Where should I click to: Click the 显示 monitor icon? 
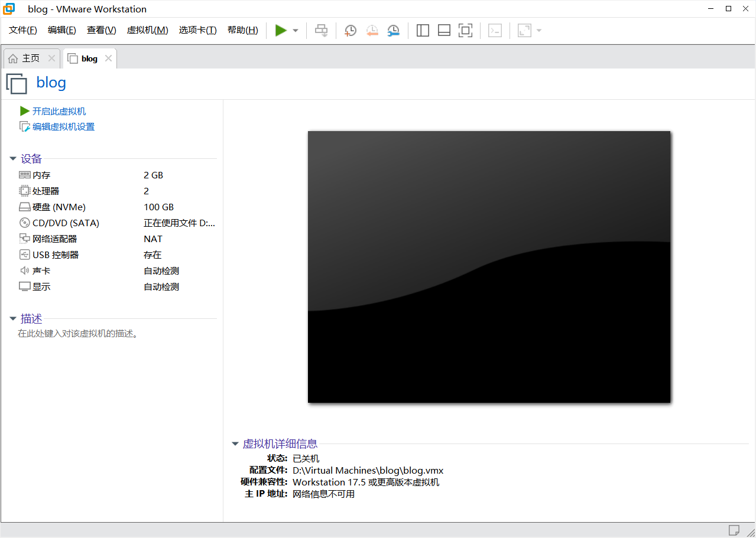(x=24, y=286)
